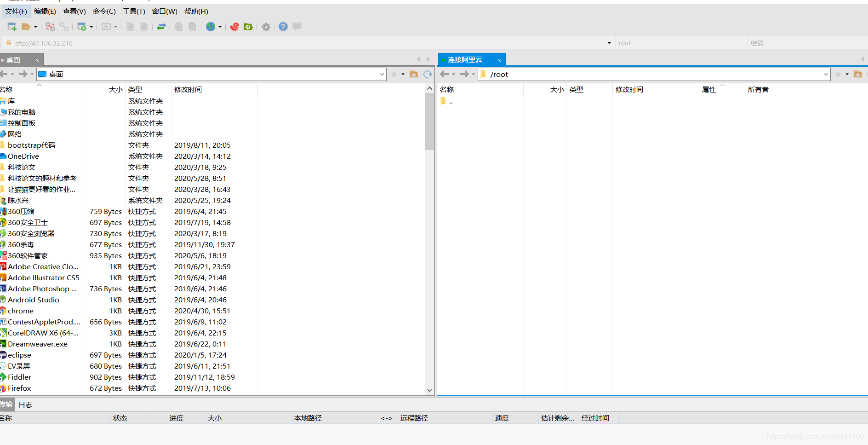Open the 帮助(H) menu

(x=196, y=12)
